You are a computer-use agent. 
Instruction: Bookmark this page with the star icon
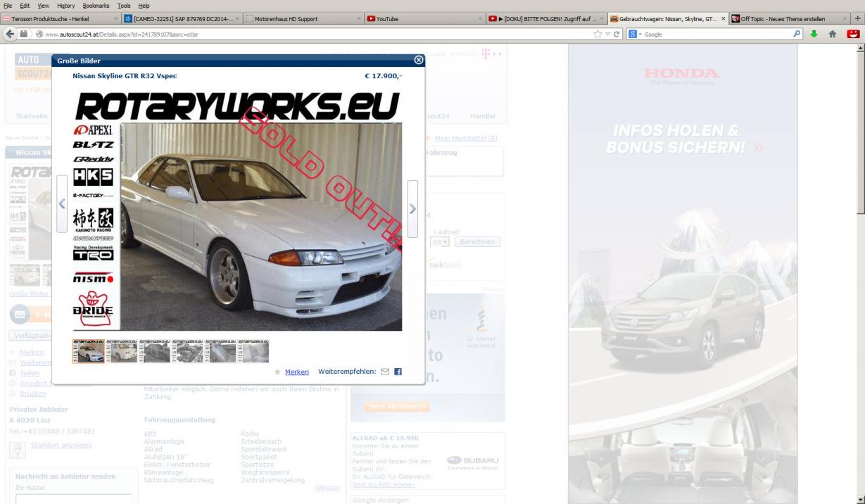click(x=597, y=34)
